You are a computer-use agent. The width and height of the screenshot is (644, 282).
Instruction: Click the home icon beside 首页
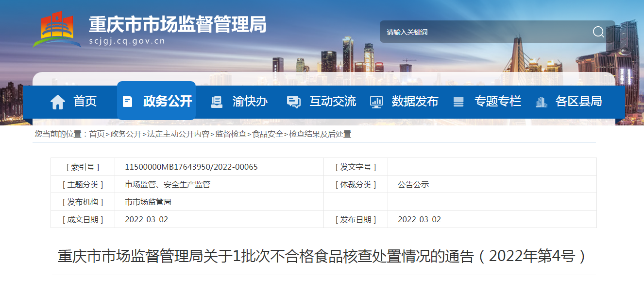(x=58, y=102)
